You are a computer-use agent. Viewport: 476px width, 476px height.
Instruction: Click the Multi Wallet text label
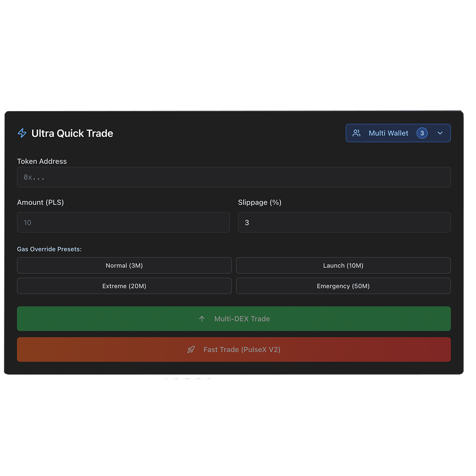click(388, 133)
